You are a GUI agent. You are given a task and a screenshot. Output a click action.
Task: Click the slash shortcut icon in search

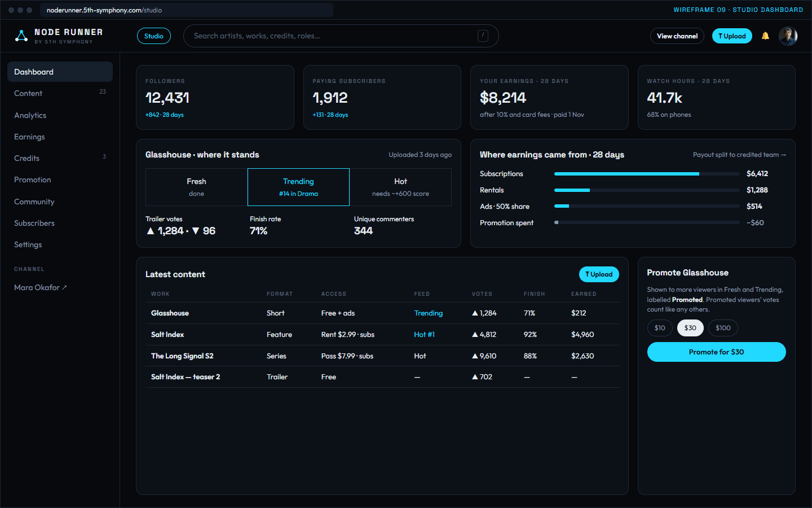483,36
